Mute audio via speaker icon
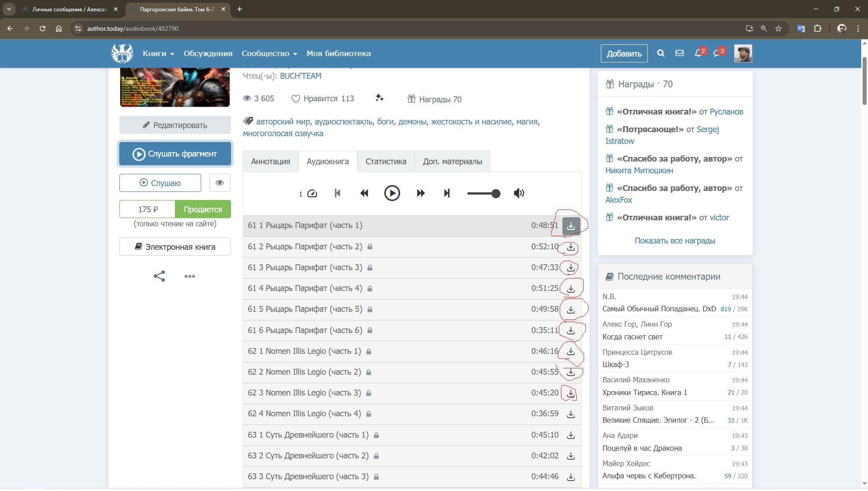868x491 pixels. (x=519, y=194)
